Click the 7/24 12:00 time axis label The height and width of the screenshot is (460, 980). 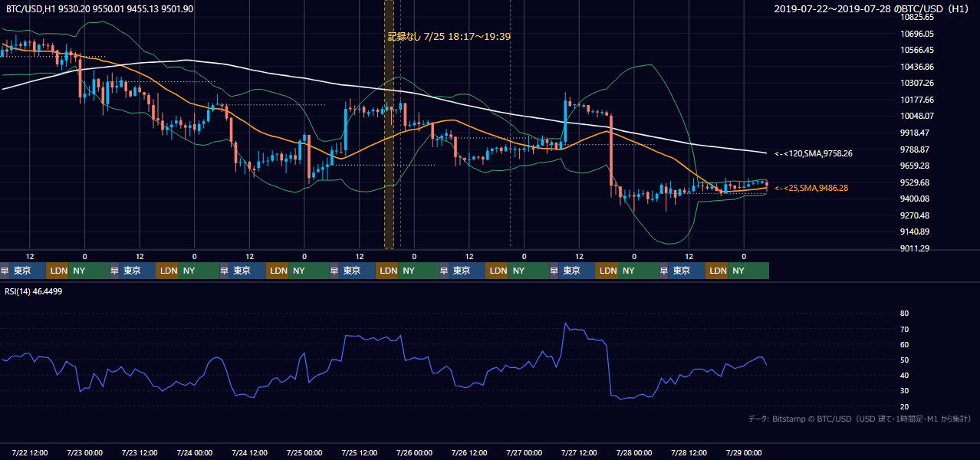249,452
